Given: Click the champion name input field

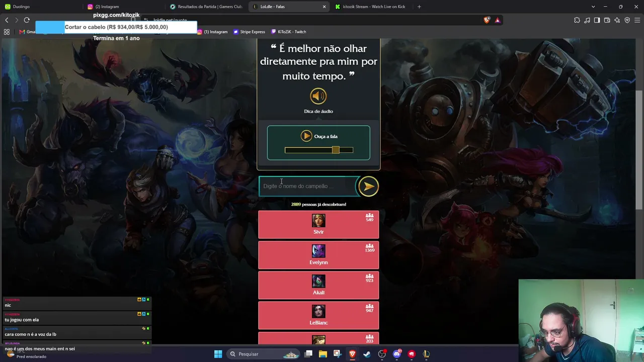Looking at the screenshot, I should click(308, 186).
